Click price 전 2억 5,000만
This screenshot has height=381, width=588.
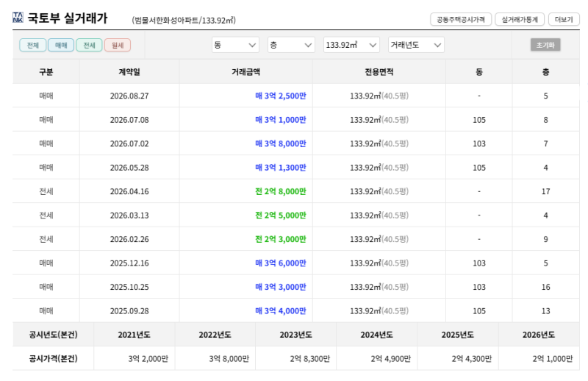[281, 215]
